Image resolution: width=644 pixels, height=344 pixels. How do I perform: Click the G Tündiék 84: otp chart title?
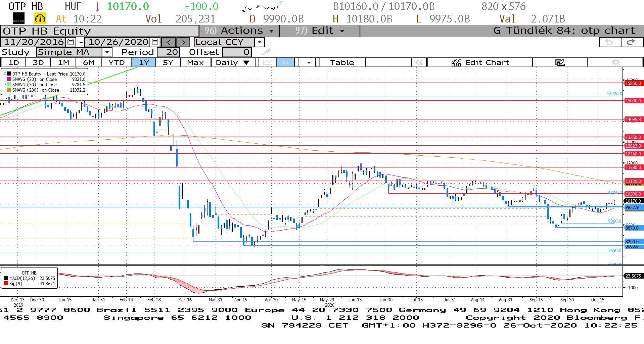[564, 31]
